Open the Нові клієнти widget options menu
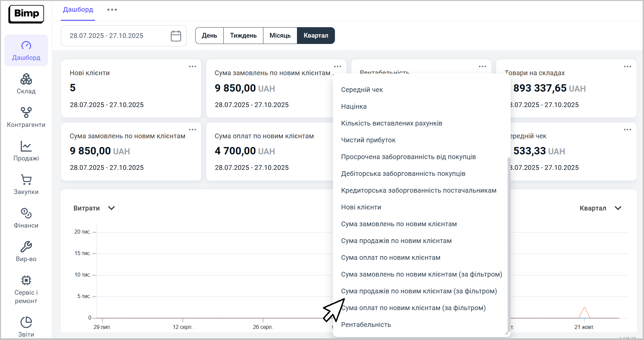644x340 pixels. click(192, 66)
